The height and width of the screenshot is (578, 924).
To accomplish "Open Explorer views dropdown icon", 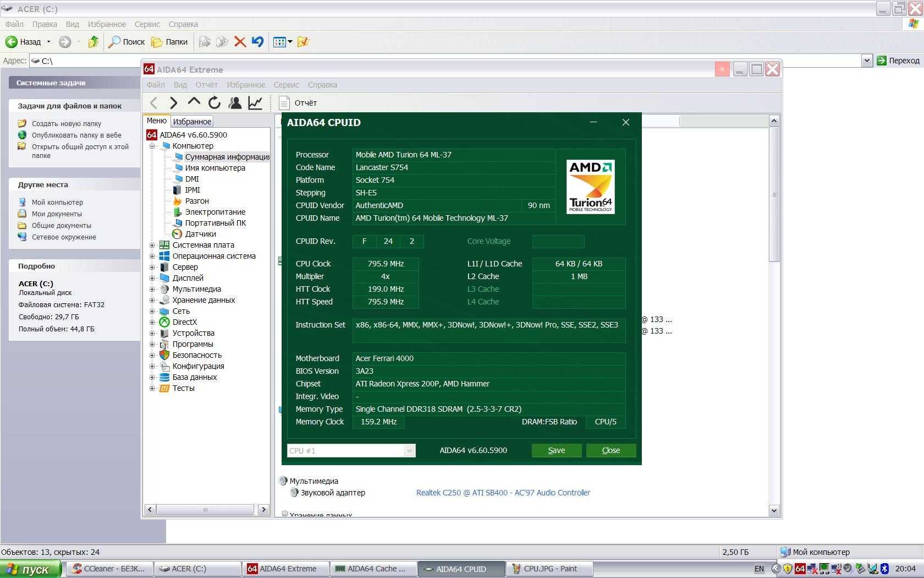I will (x=283, y=42).
